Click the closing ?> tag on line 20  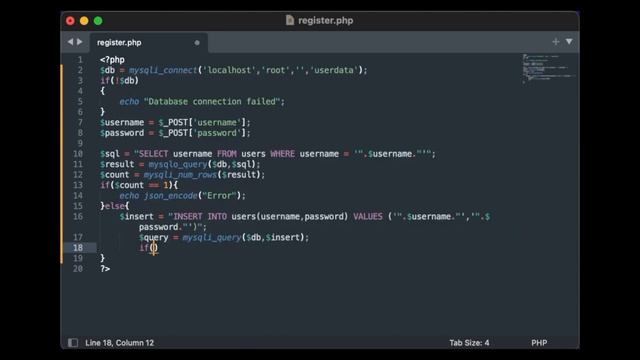(105, 269)
